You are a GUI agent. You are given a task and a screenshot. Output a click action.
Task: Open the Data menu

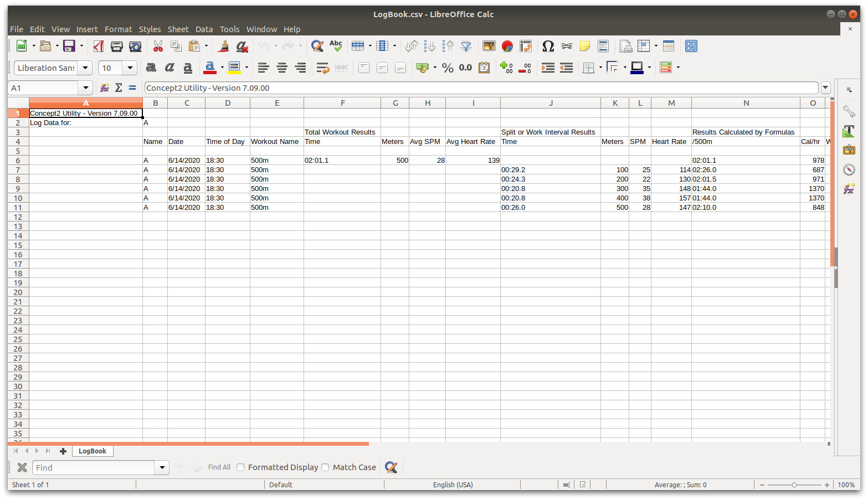click(x=204, y=29)
